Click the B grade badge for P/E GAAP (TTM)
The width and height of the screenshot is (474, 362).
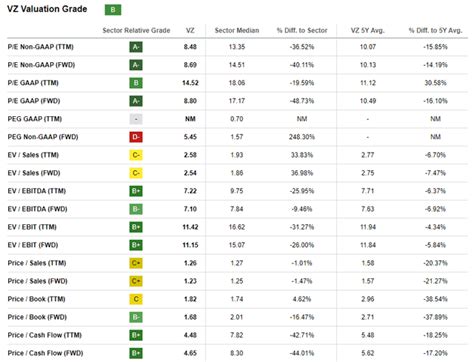pyautogui.click(x=136, y=83)
